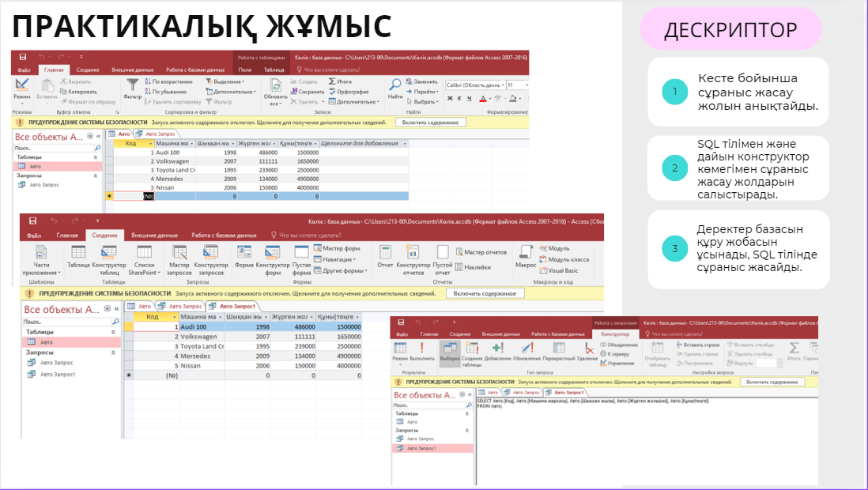
Task: Click Фильтр funnel icon in Главная-ribbon window
Action: (132, 85)
